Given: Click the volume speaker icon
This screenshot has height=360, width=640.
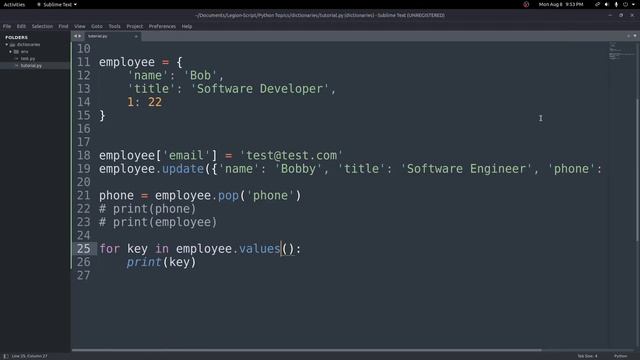Looking at the screenshot, I should (x=607, y=4).
